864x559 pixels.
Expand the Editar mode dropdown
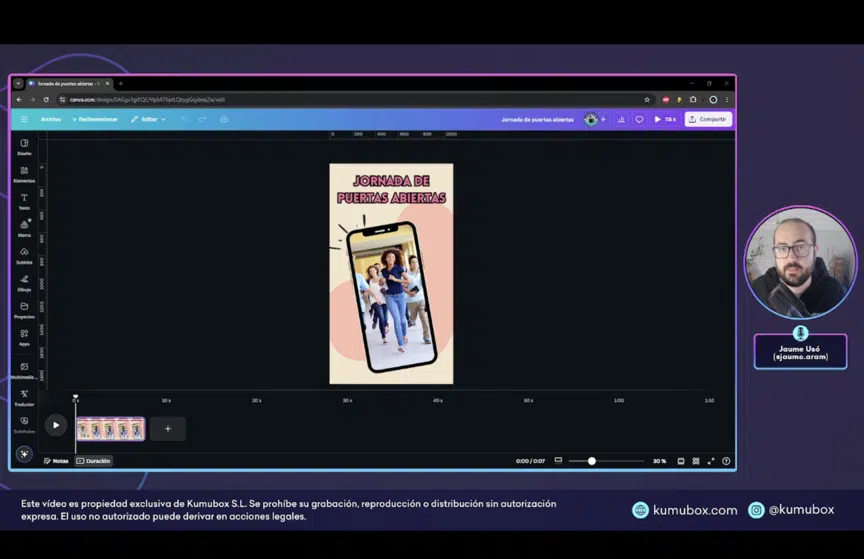148,119
